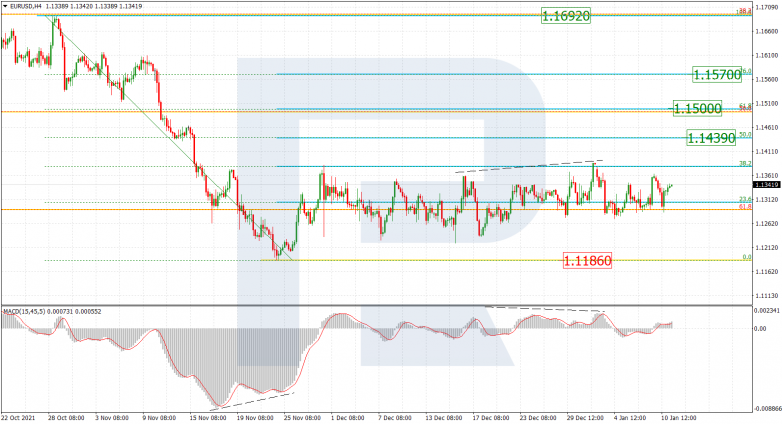
Task: Click the 1.15100 price axis value
Action: click(767, 104)
